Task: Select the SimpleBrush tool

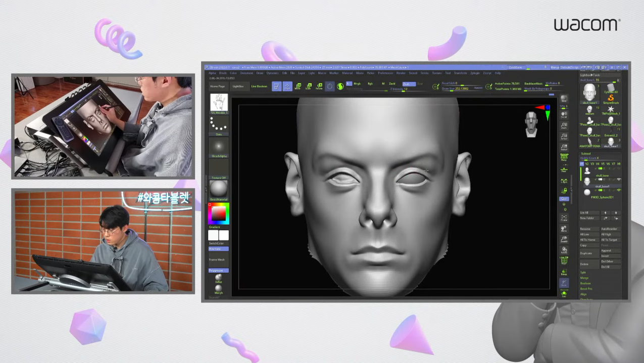Action: click(x=611, y=99)
